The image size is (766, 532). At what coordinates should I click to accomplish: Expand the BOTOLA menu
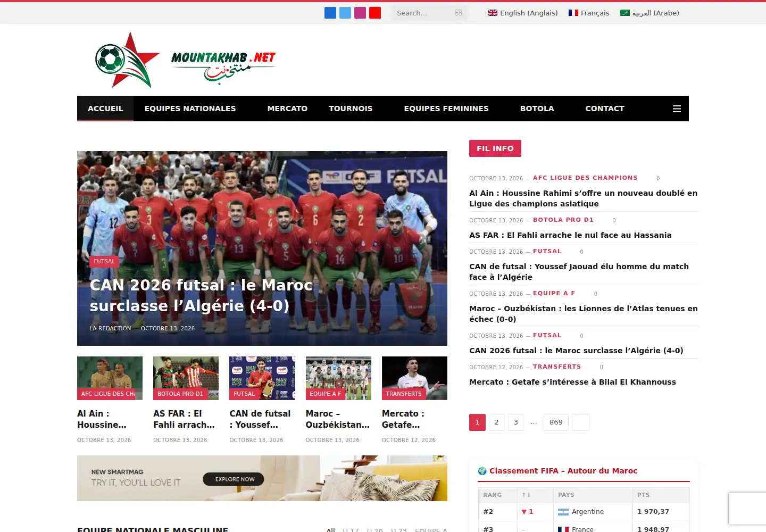tap(537, 109)
